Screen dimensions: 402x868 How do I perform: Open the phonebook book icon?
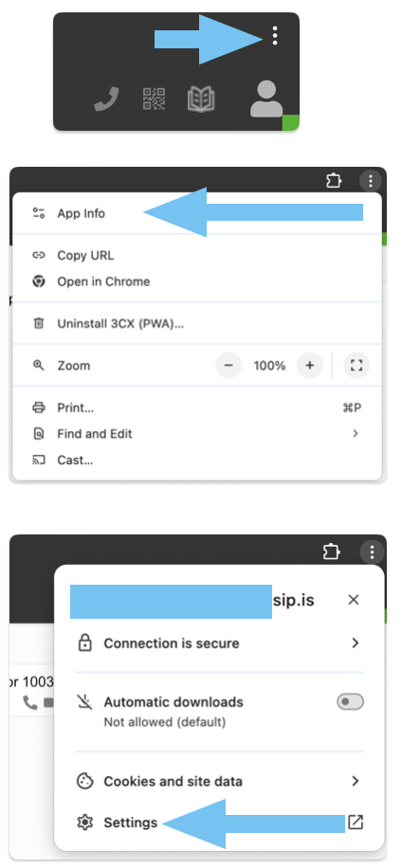pos(201,99)
